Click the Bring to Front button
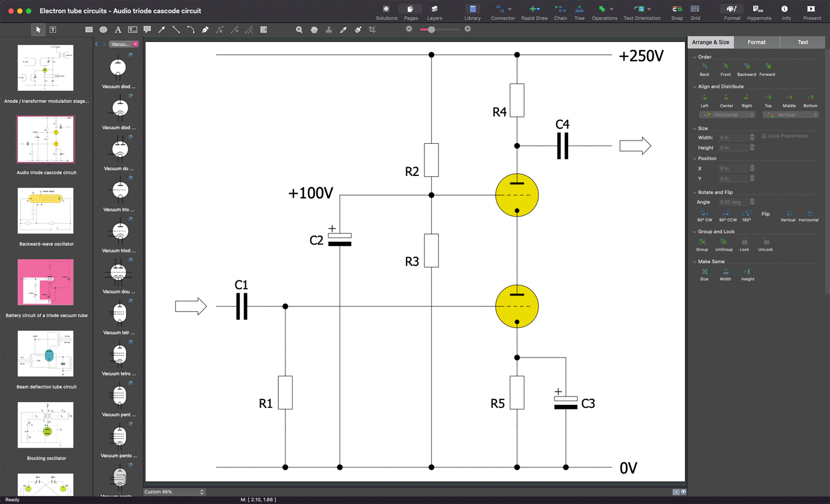The height and width of the screenshot is (504, 830). pyautogui.click(x=725, y=69)
